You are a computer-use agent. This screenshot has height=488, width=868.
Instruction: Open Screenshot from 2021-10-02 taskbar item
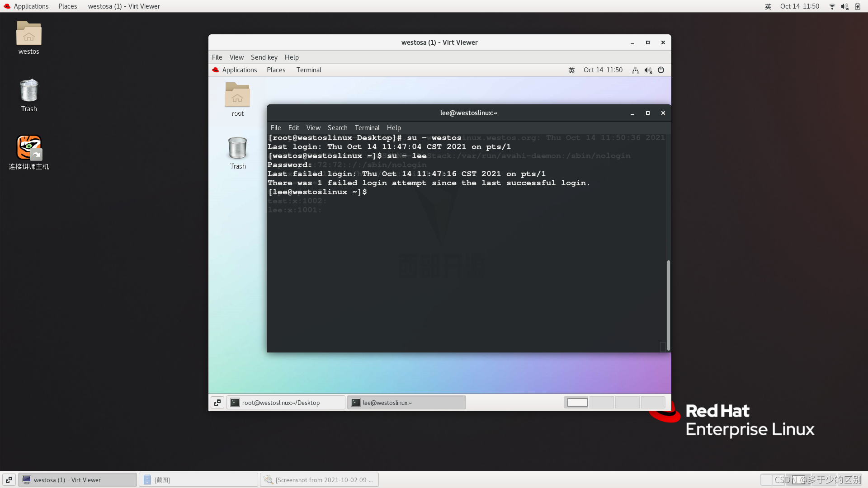(x=319, y=480)
